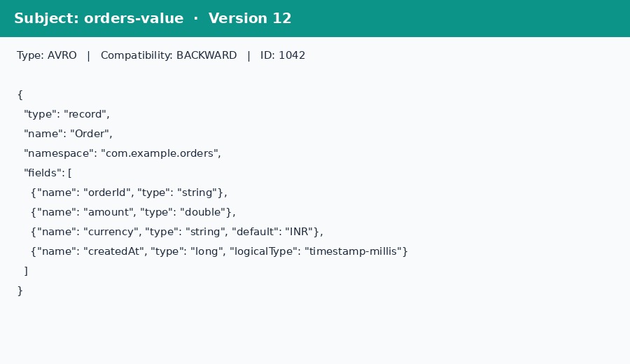Click the '"namespace": "com.example.orders",' line
The image size is (630, 364).
(x=122, y=153)
